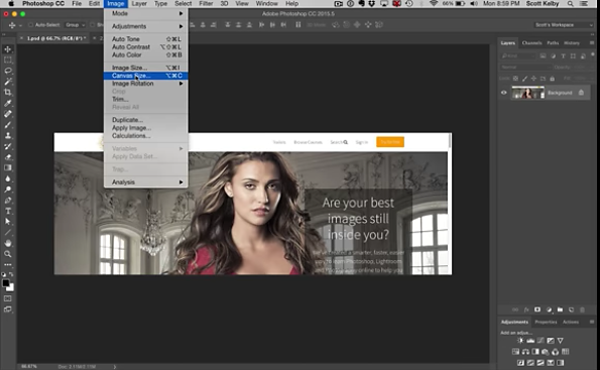Select the Hand tool
This screenshot has width=600, height=370.
8,243
